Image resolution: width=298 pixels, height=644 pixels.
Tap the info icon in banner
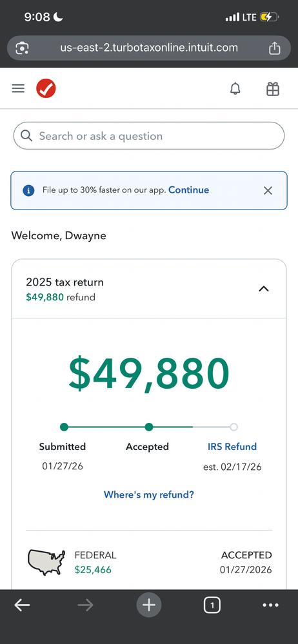point(28,191)
